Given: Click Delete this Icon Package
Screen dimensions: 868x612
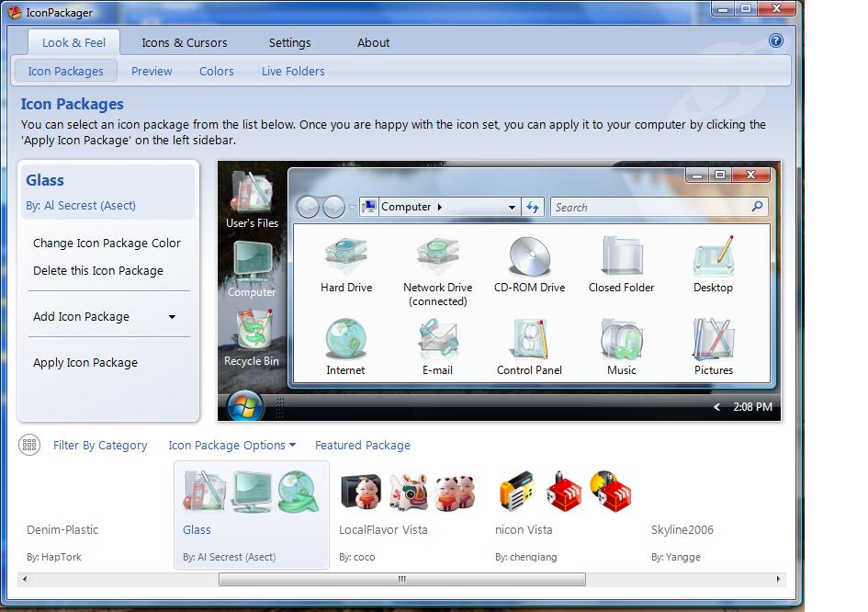Looking at the screenshot, I should [x=98, y=271].
